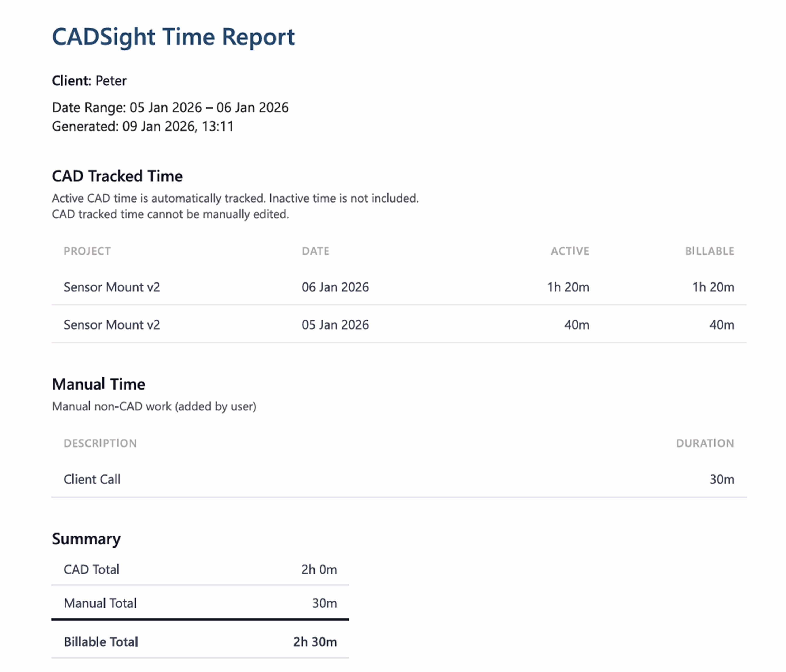This screenshot has width=786, height=672.
Task: Click the CADSight Time Report title
Action: click(173, 37)
